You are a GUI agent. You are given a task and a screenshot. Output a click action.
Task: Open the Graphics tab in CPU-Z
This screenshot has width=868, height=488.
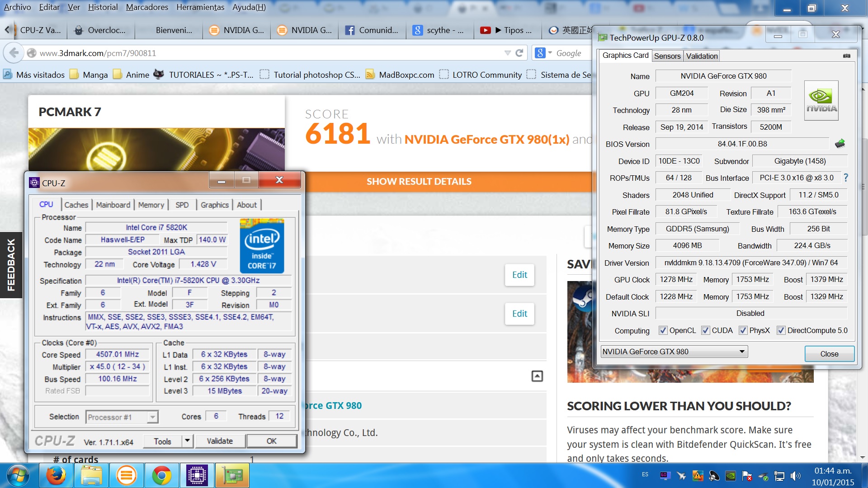coord(215,205)
